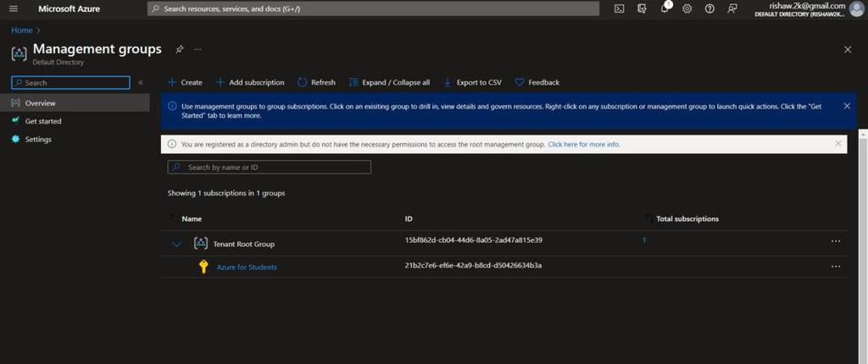Select the Tenant Root Group ID text

tap(473, 240)
